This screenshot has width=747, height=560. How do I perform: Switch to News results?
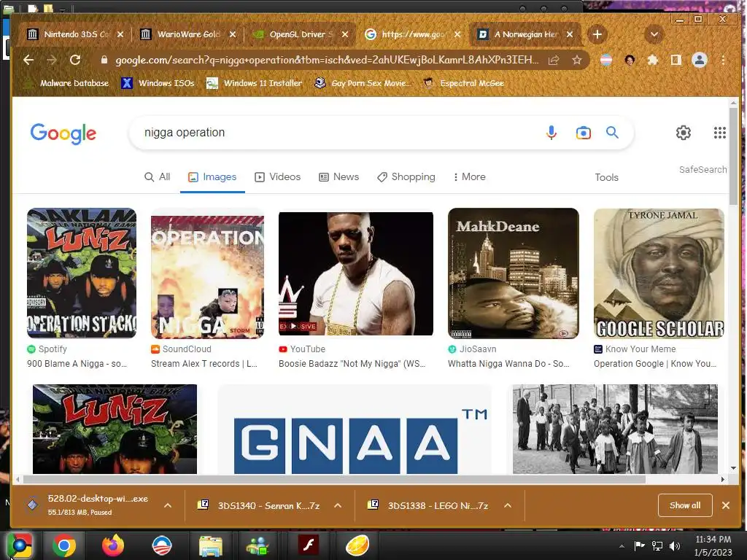(338, 176)
